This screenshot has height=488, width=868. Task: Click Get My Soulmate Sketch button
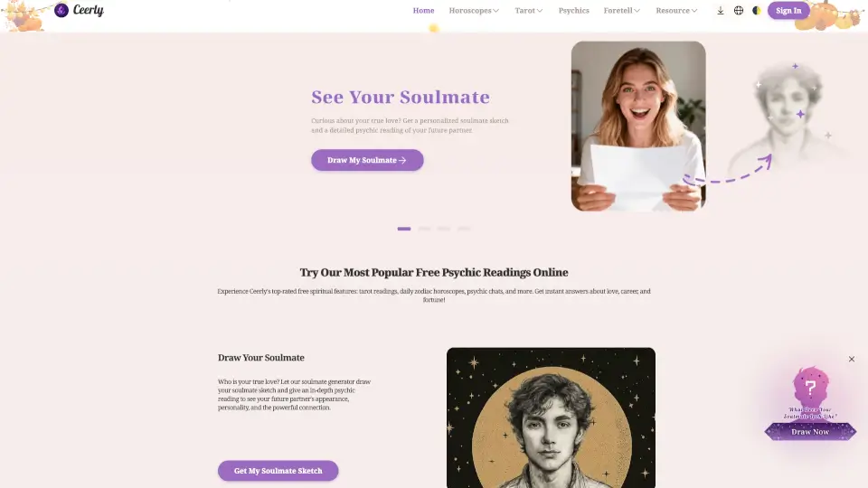[x=278, y=470]
